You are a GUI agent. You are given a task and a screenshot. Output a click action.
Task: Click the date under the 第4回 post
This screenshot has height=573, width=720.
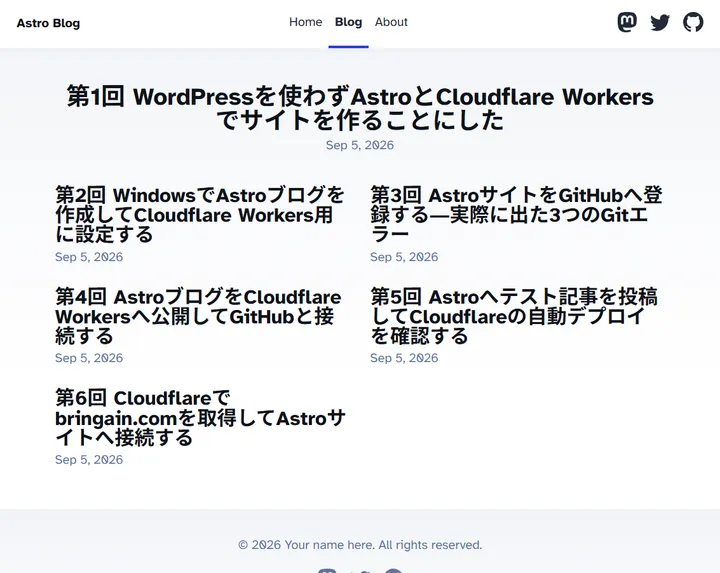click(89, 358)
